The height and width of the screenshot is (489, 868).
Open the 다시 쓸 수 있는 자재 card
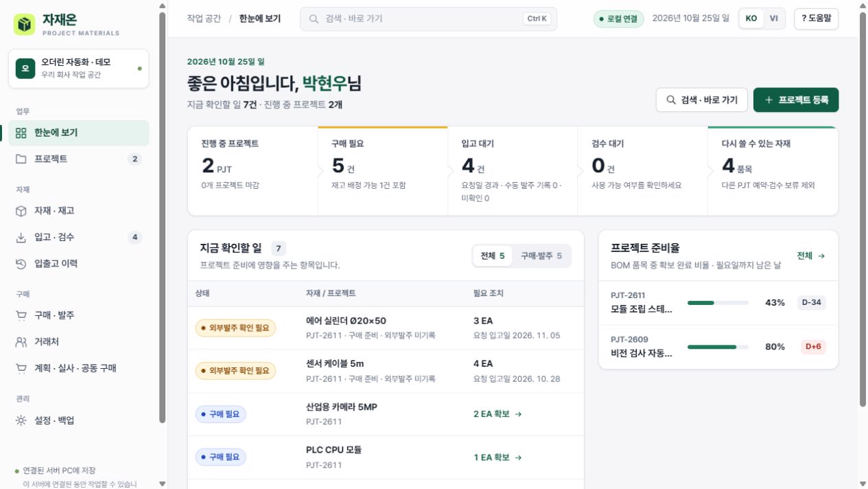point(773,171)
